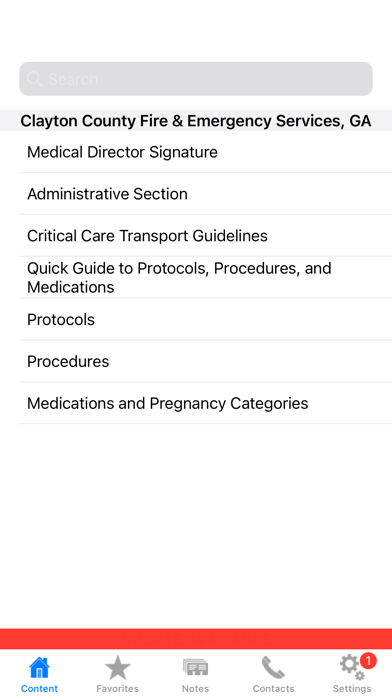The height and width of the screenshot is (696, 392).
Task: Open Medical Director Signature
Action: [x=206, y=152]
